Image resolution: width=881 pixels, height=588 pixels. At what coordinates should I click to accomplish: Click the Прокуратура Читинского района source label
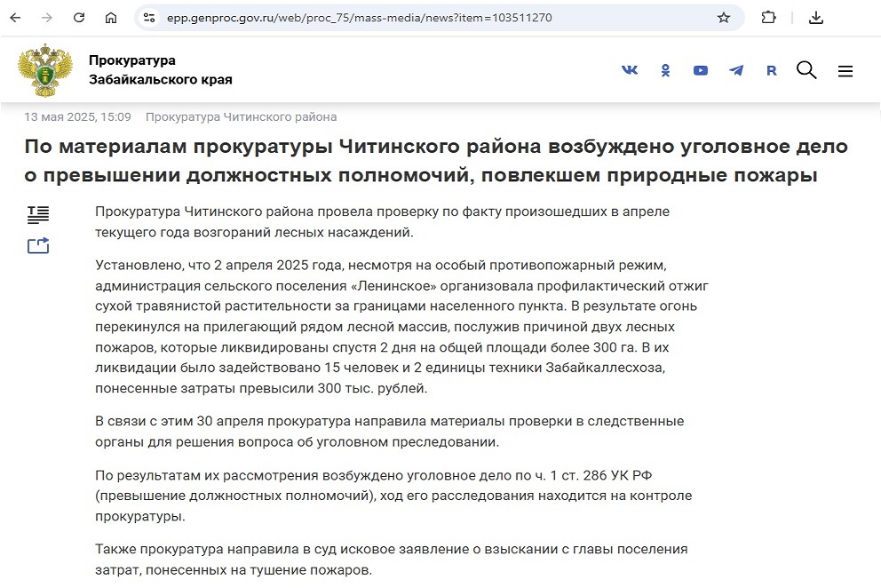241,117
